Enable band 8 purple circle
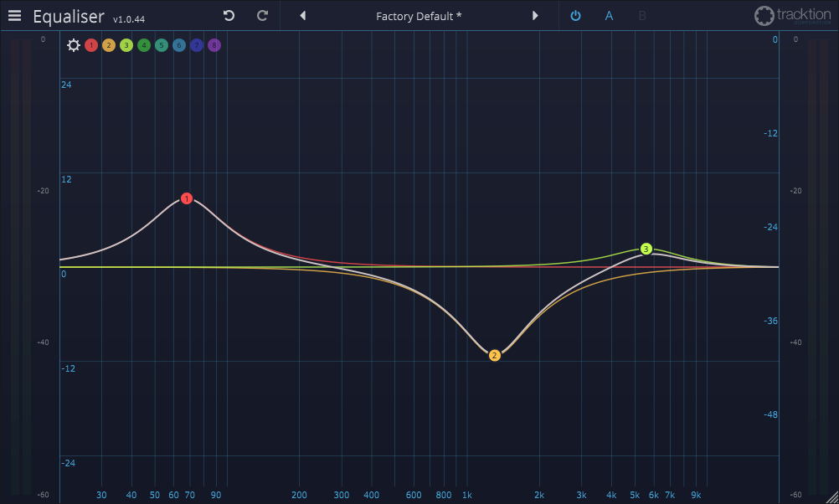The width and height of the screenshot is (839, 504). tap(214, 45)
